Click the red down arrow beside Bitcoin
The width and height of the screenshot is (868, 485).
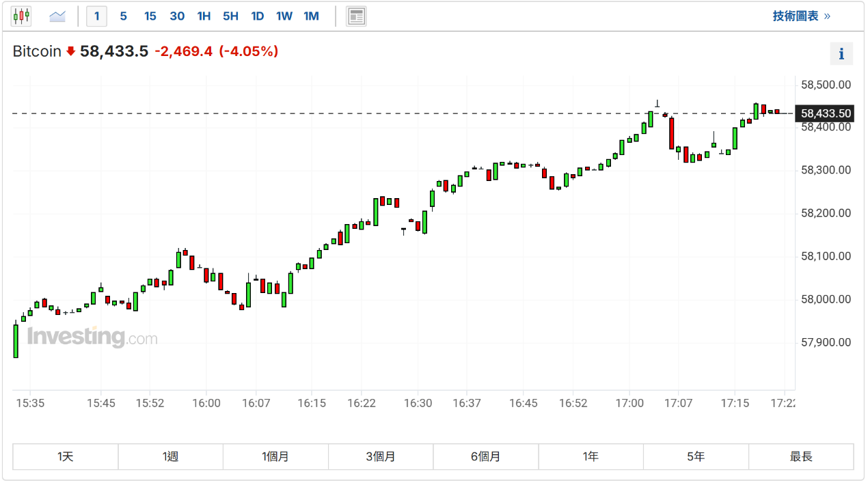tap(70, 51)
